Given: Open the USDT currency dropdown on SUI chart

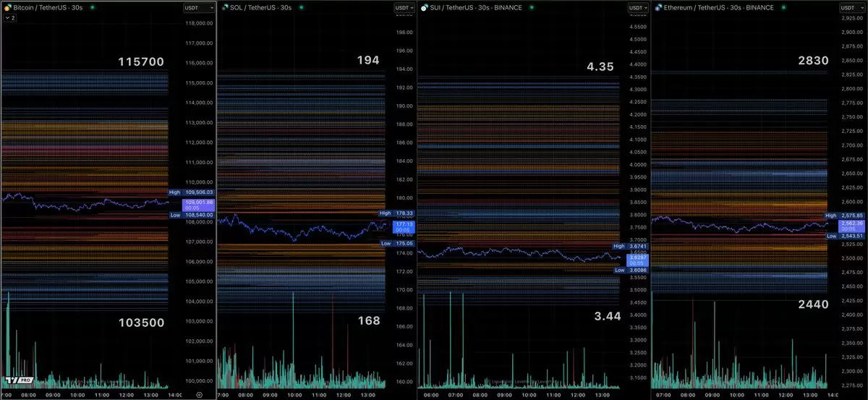Looking at the screenshot, I should 637,7.
